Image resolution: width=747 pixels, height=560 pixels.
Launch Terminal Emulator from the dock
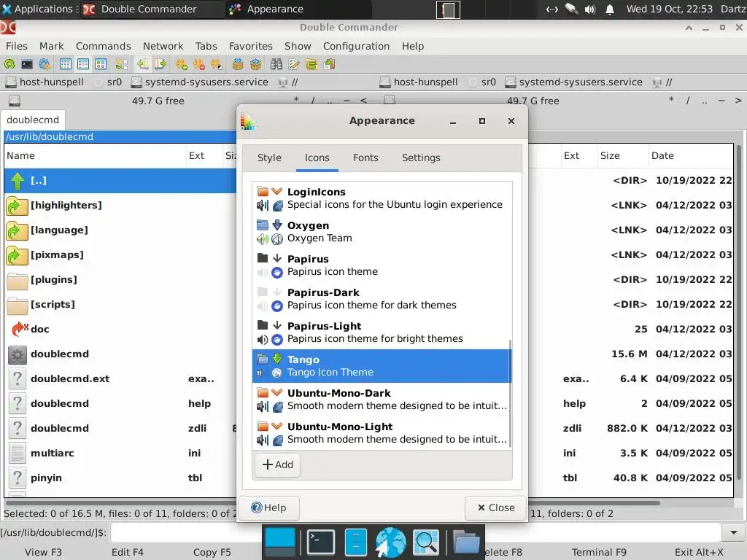(x=320, y=542)
